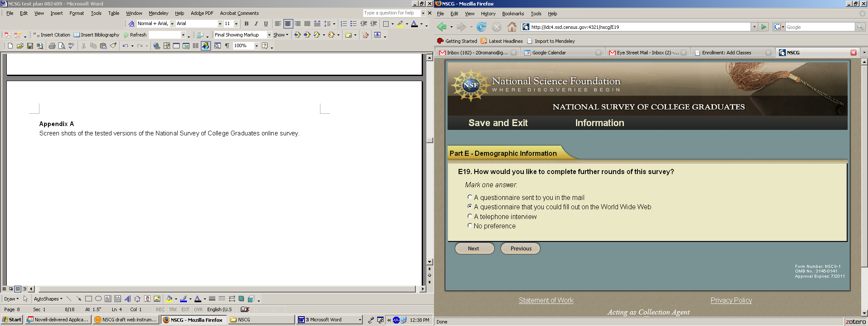Screen dimensions: 868x326
Task: Open the Privacy Policy link
Action: coord(731,301)
